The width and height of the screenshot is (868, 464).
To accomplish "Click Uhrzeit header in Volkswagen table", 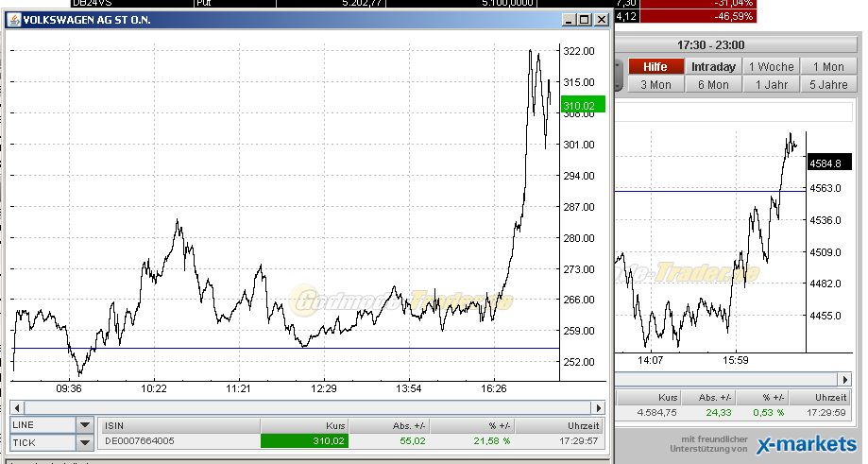I will click(x=558, y=426).
